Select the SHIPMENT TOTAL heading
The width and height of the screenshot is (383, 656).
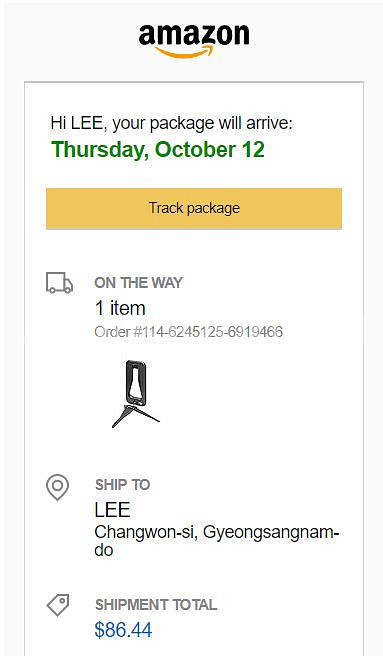156,605
